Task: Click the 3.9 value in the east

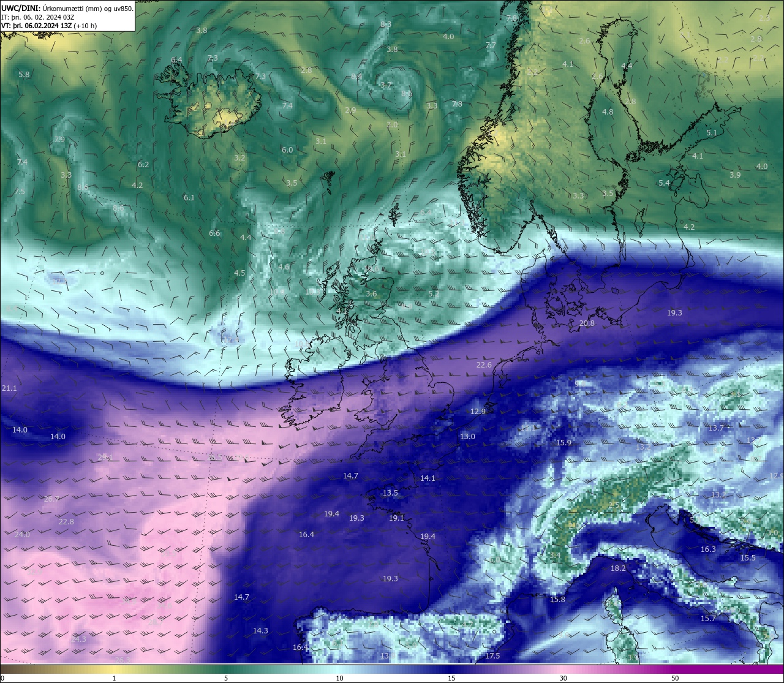Action: tap(735, 175)
